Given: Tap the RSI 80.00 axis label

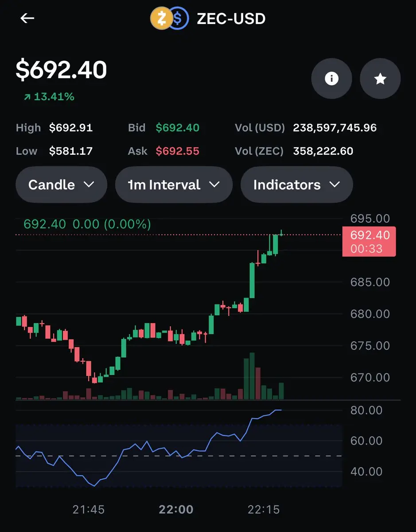Looking at the screenshot, I should [366, 410].
